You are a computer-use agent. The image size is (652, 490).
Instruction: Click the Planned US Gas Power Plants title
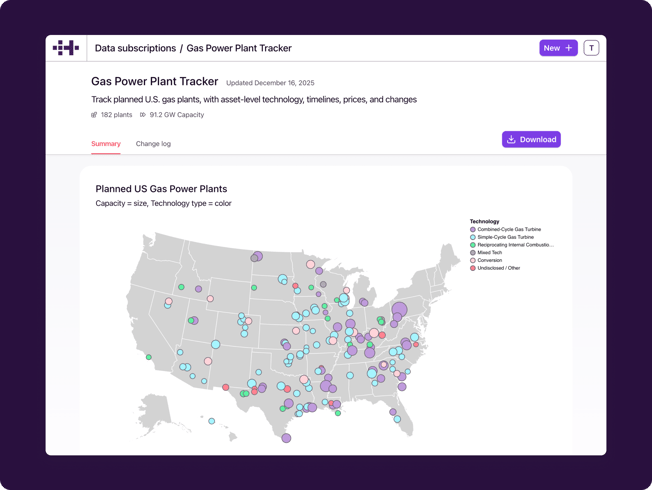[161, 189]
